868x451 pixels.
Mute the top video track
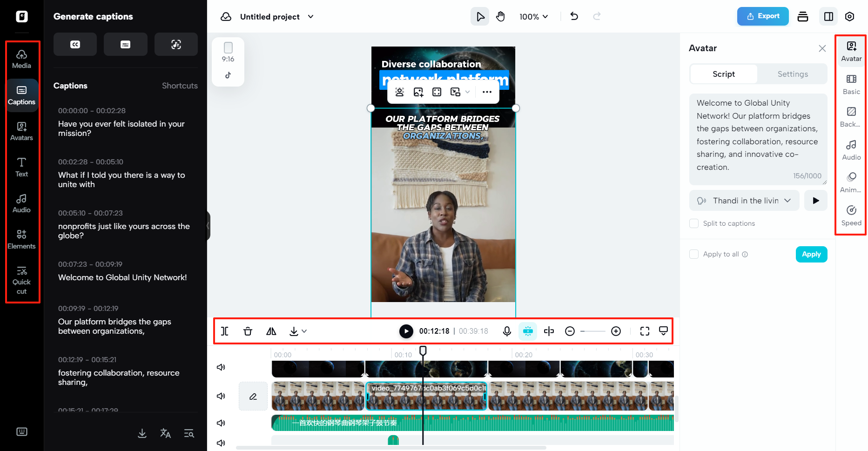coord(221,367)
